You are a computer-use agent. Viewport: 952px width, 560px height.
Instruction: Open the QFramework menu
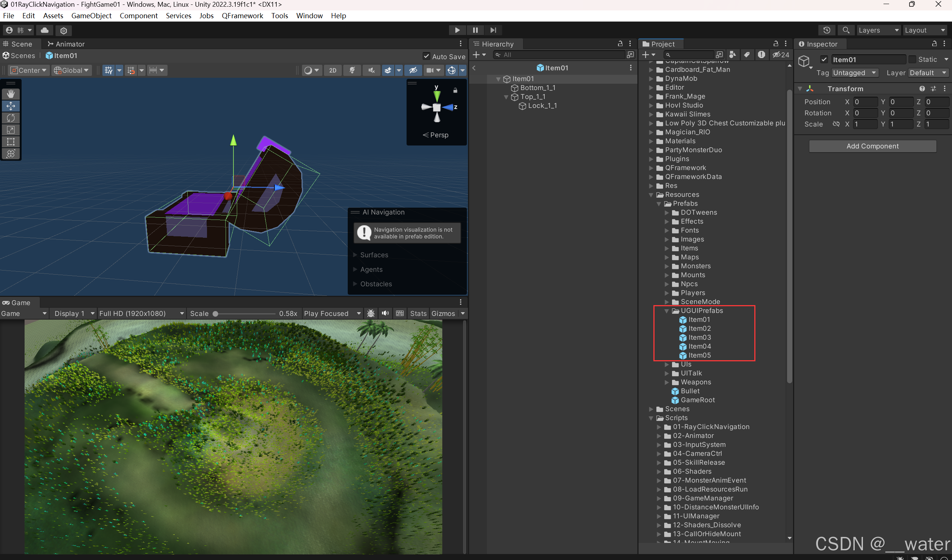tap(242, 16)
